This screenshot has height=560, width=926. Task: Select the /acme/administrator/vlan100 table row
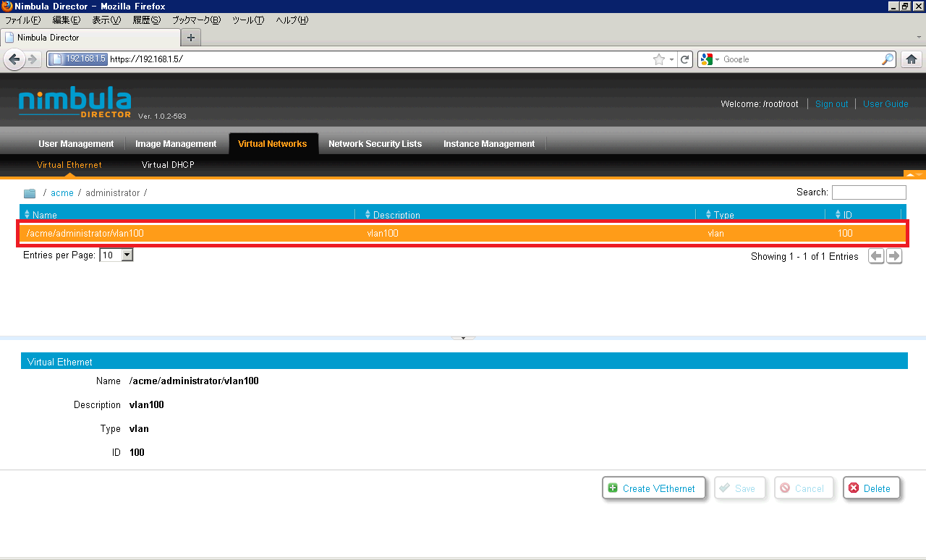463,234
